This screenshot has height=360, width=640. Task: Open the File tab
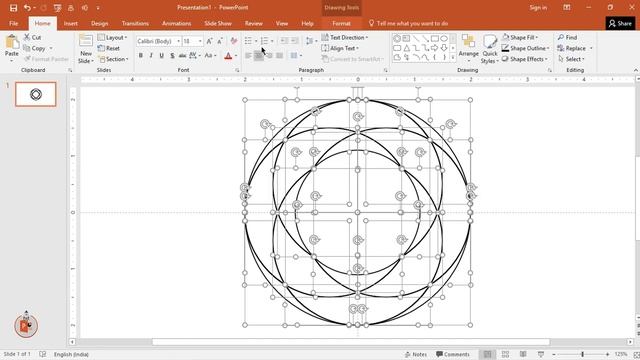(13, 24)
